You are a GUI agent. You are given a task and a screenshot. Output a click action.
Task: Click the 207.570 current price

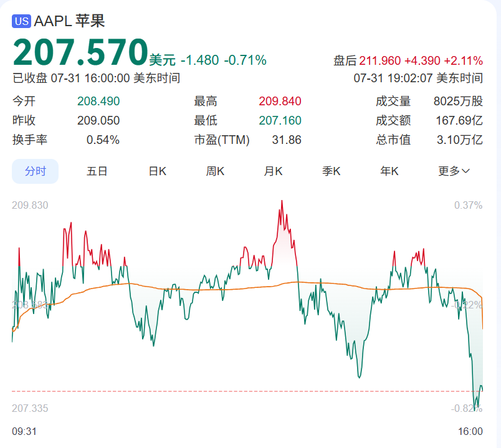pyautogui.click(x=80, y=52)
